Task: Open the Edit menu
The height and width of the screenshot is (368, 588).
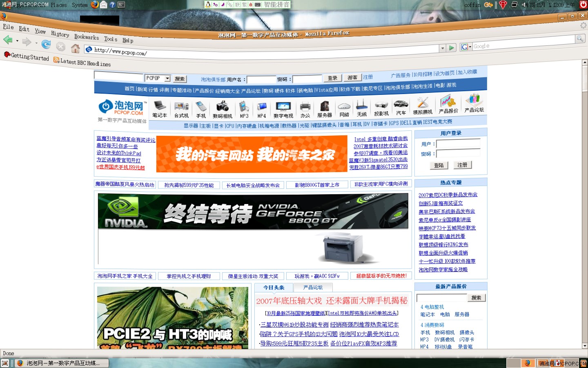Action: [x=24, y=29]
